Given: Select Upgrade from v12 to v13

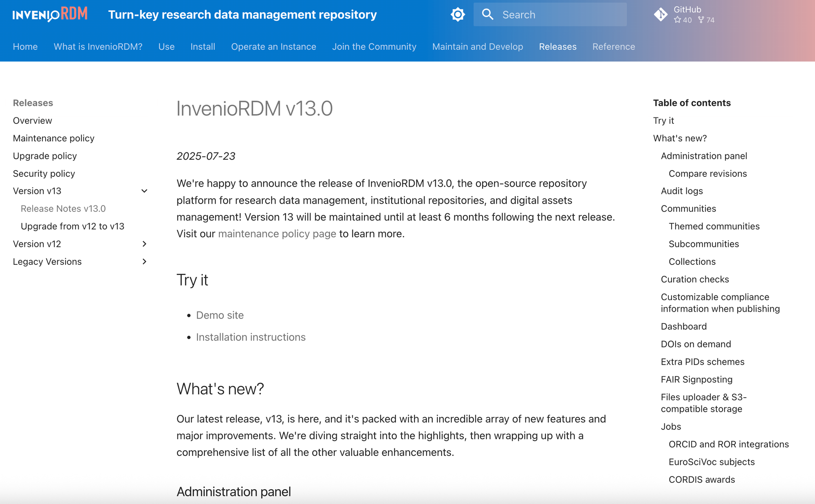Looking at the screenshot, I should [73, 227].
